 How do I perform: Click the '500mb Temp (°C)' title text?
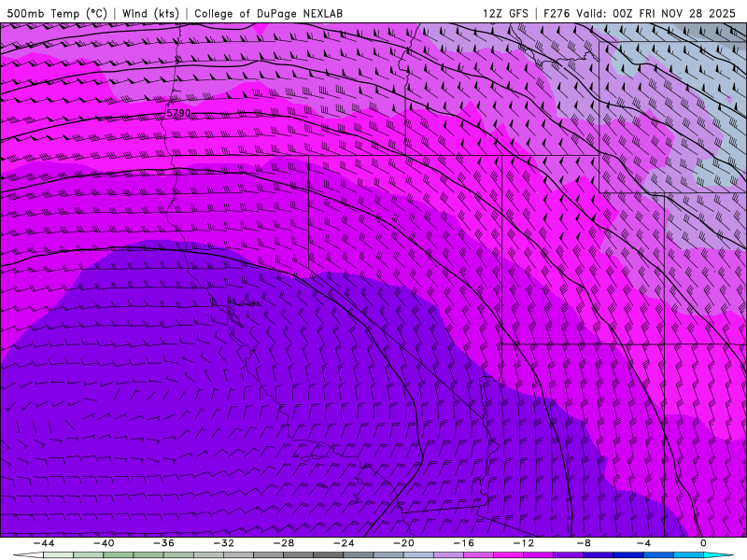(x=57, y=13)
